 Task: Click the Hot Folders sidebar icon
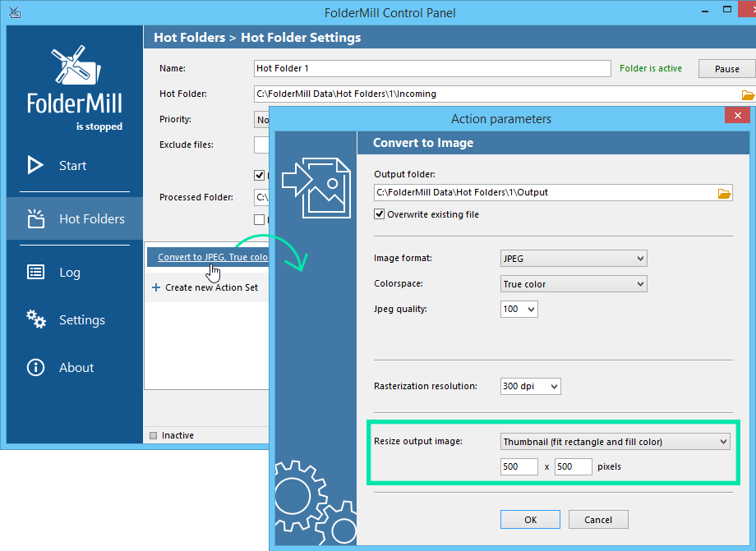point(35,218)
